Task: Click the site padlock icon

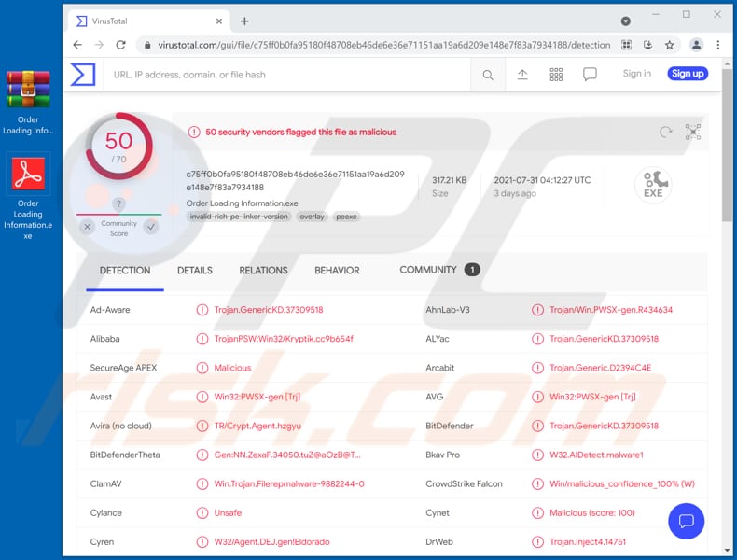Action: pos(147,45)
